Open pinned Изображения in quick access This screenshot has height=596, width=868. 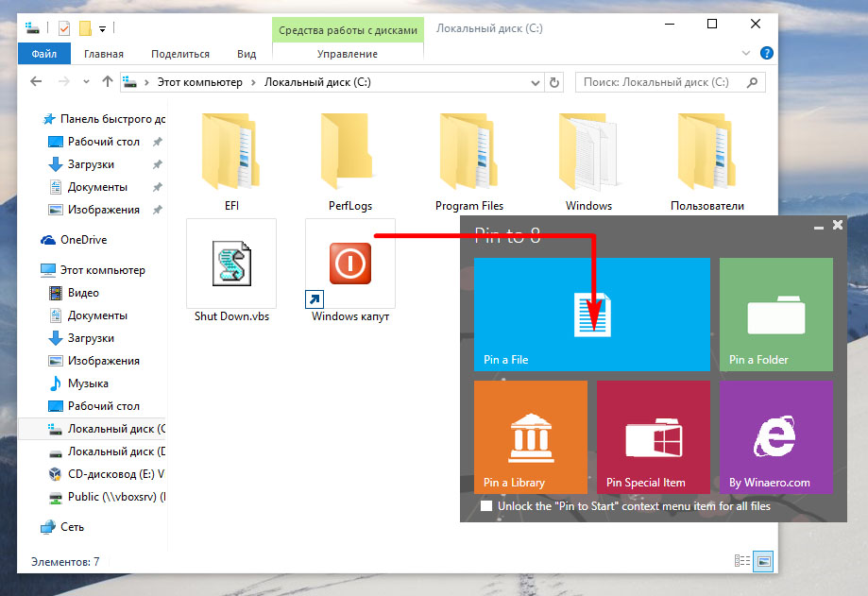click(x=104, y=210)
